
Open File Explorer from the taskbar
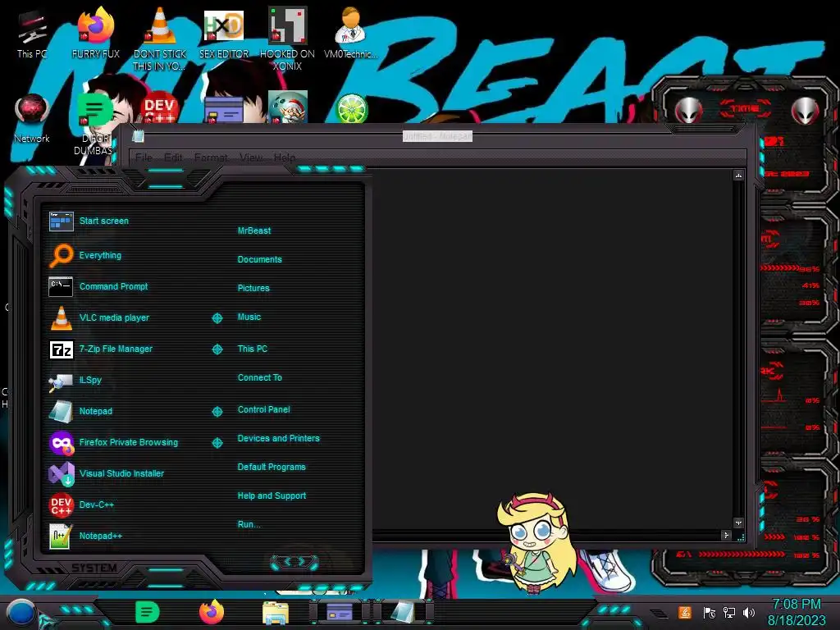[x=276, y=613]
